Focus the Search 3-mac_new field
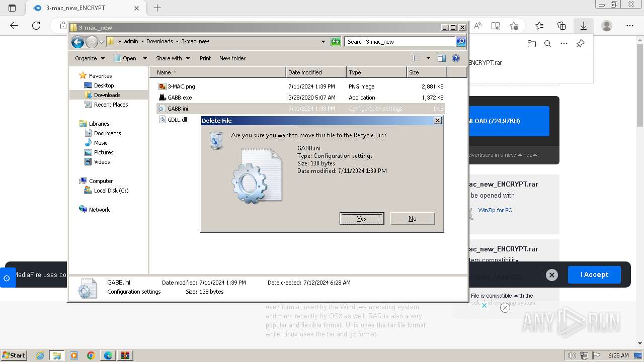644x362 pixels. pos(400,42)
